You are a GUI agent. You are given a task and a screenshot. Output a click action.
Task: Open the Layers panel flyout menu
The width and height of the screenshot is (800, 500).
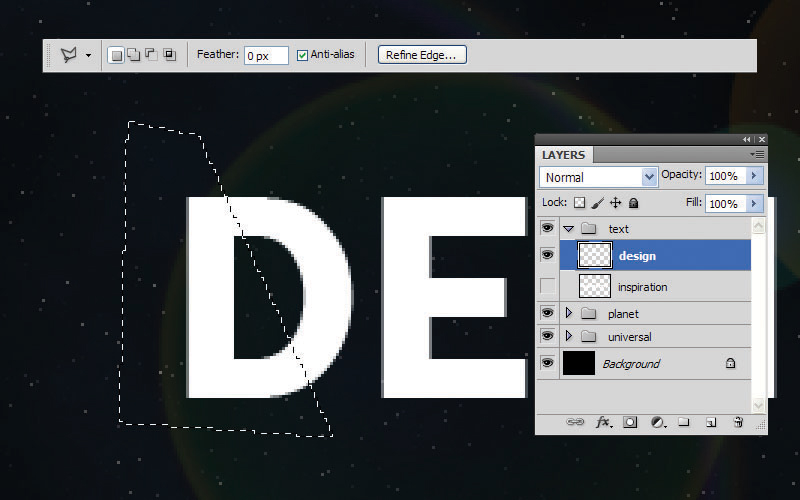[757, 155]
